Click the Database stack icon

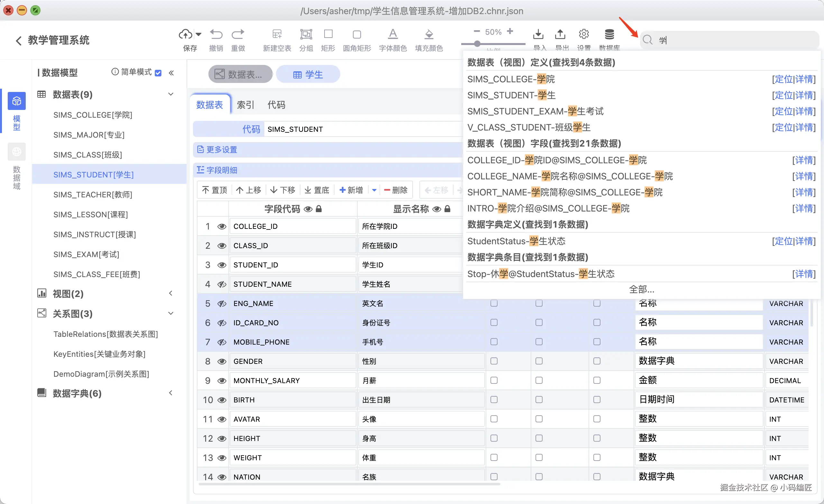[x=609, y=34]
